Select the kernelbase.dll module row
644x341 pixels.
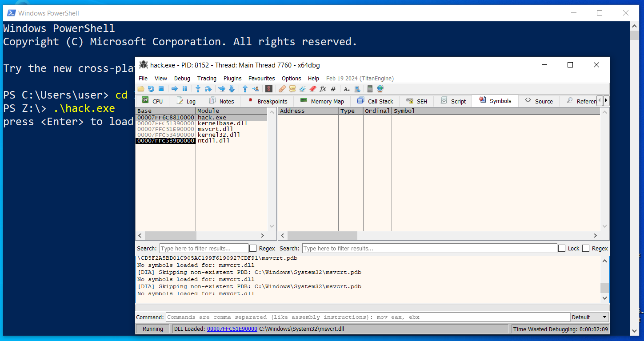(x=201, y=123)
